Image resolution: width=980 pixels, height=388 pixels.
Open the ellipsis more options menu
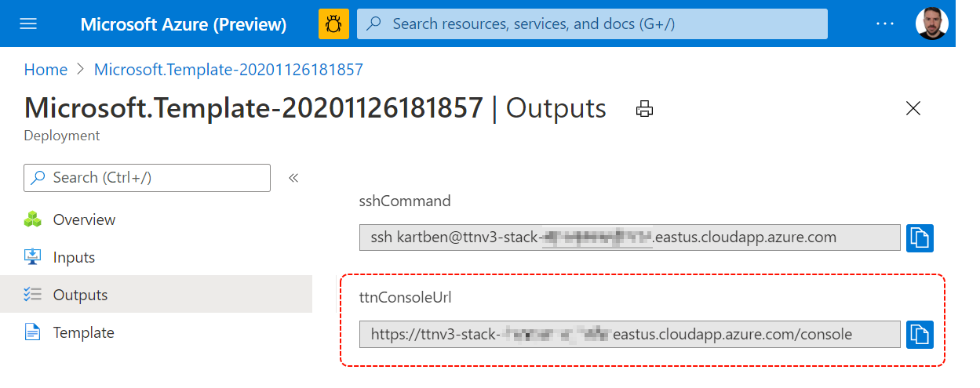click(x=885, y=24)
